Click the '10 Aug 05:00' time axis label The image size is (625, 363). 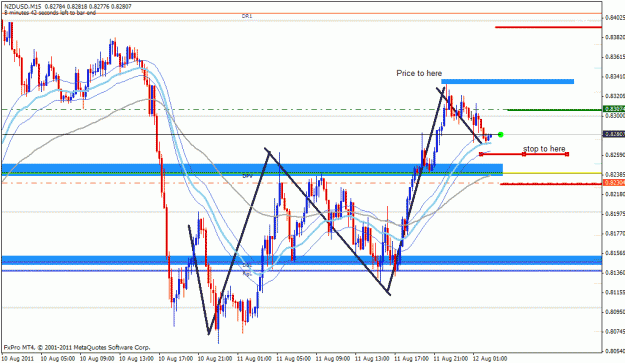58,359
